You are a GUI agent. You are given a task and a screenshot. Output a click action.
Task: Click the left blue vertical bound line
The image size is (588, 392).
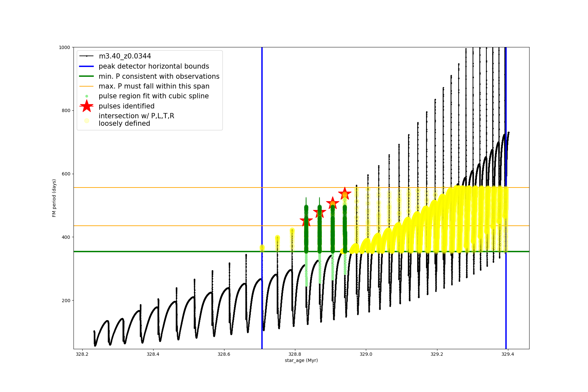click(x=262, y=147)
